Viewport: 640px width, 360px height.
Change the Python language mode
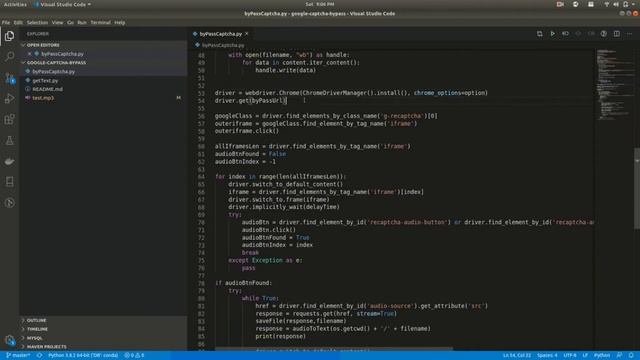coord(602,356)
